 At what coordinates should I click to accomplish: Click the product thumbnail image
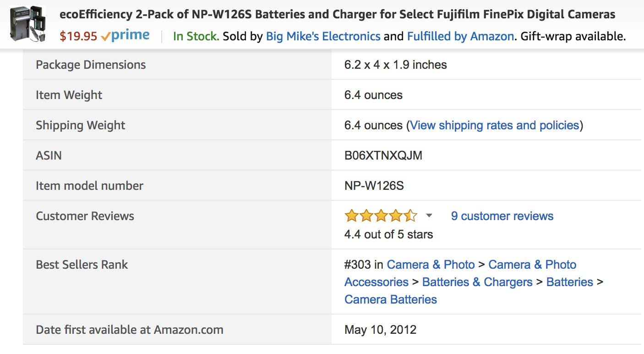(27, 24)
